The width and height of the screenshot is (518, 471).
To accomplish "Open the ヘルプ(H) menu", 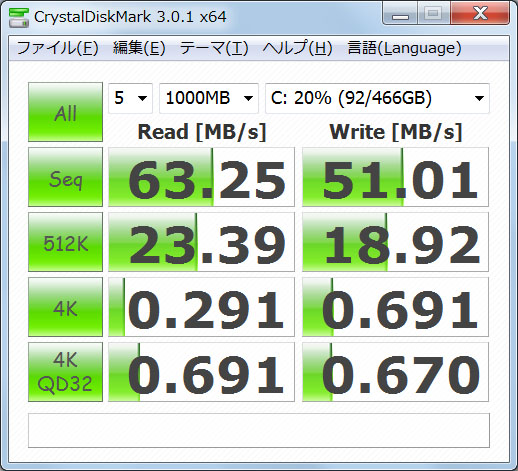I will [x=297, y=48].
